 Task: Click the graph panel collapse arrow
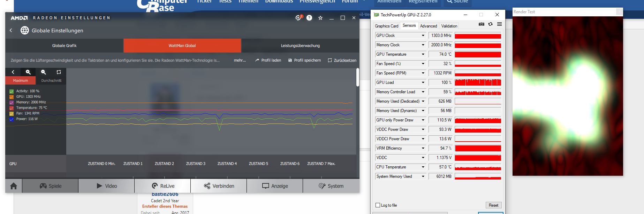tap(13, 72)
